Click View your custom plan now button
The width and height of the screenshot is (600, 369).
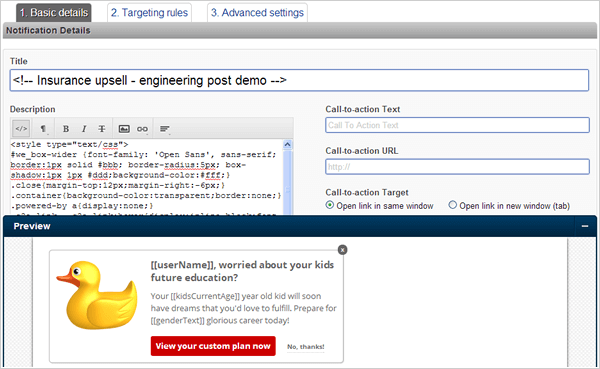(213, 346)
